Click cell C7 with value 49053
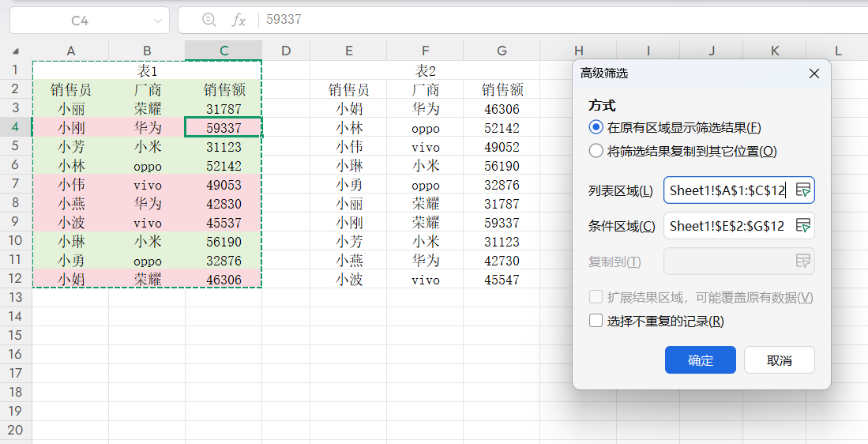The width and height of the screenshot is (868, 444). (x=224, y=184)
